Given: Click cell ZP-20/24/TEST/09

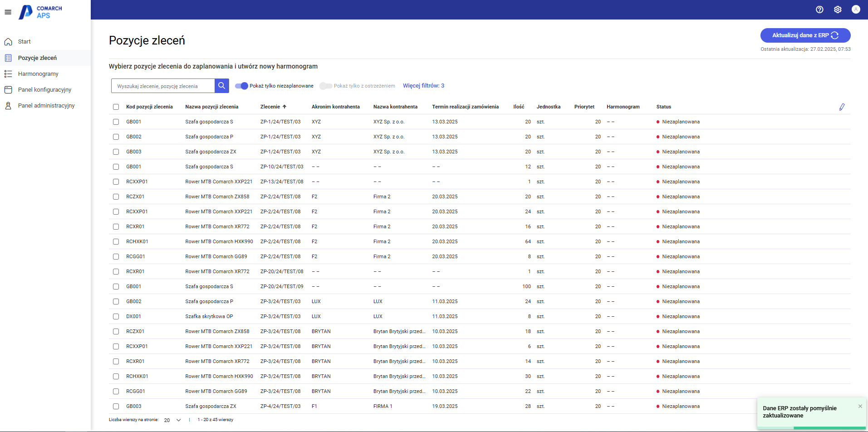Looking at the screenshot, I should point(282,286).
